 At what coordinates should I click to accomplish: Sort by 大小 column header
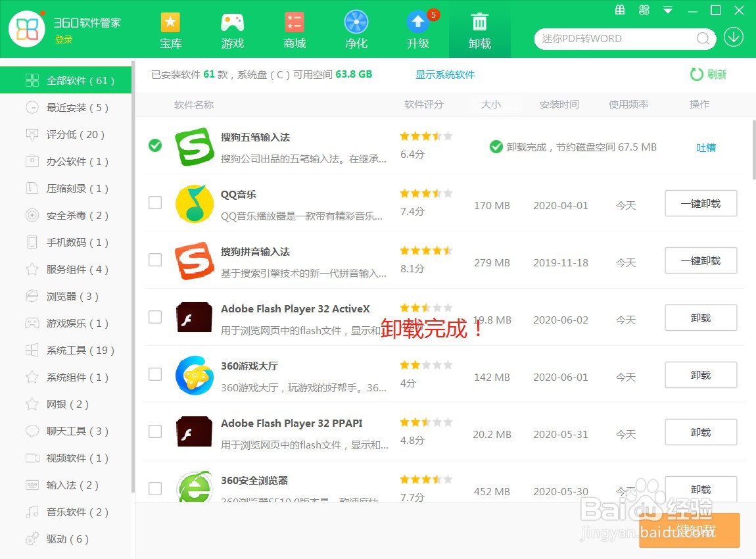click(491, 104)
